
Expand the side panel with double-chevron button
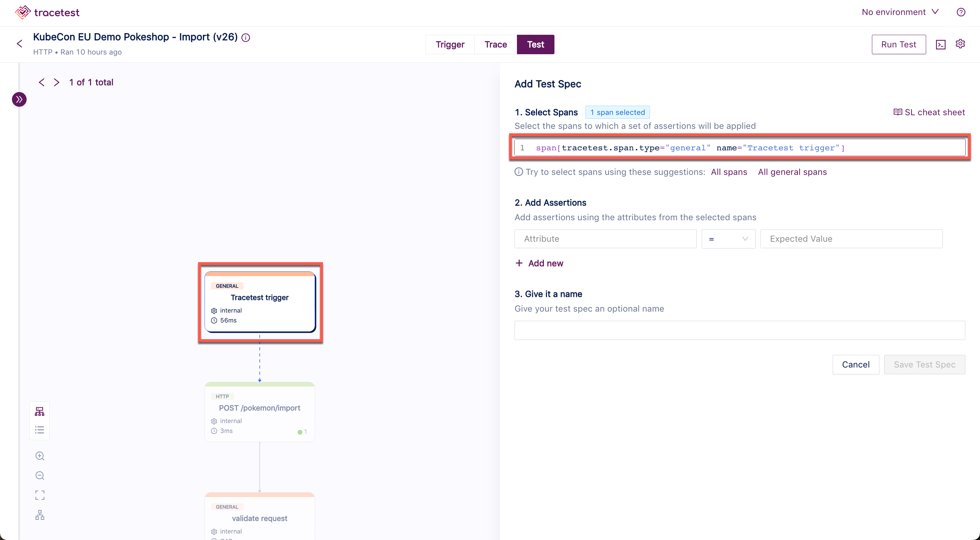point(19,100)
